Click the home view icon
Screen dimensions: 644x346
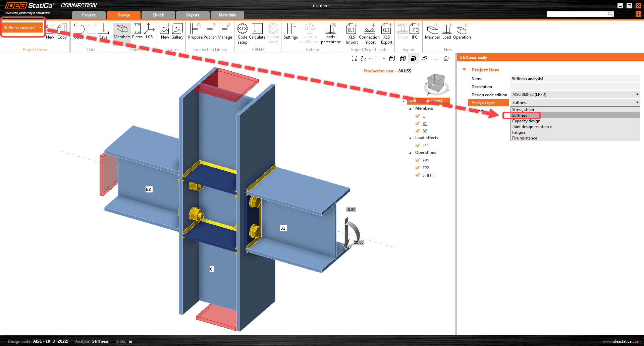point(446,58)
